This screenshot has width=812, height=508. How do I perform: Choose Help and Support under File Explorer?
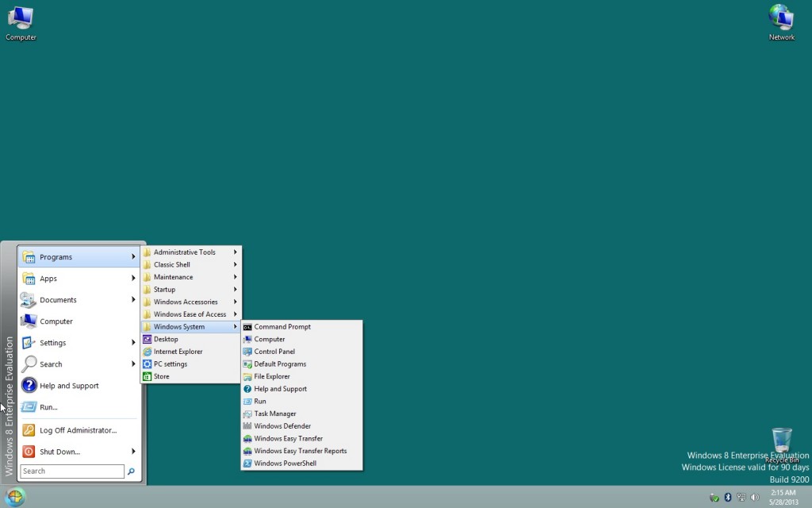click(301, 389)
